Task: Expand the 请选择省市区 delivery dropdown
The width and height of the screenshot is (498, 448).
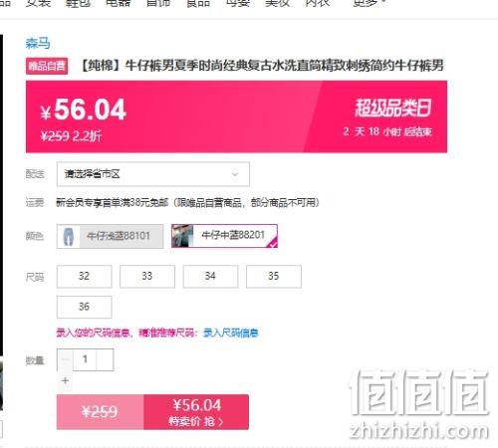Action: [153, 174]
